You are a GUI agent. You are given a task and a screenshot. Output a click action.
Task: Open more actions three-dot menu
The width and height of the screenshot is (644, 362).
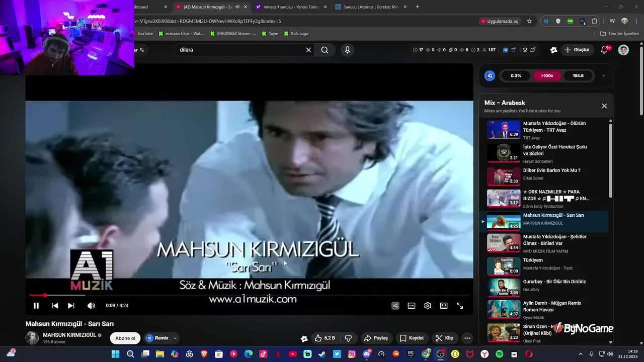pyautogui.click(x=467, y=338)
